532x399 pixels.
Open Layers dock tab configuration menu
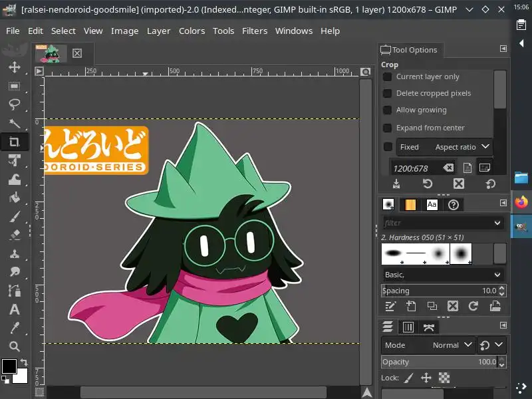(x=503, y=325)
